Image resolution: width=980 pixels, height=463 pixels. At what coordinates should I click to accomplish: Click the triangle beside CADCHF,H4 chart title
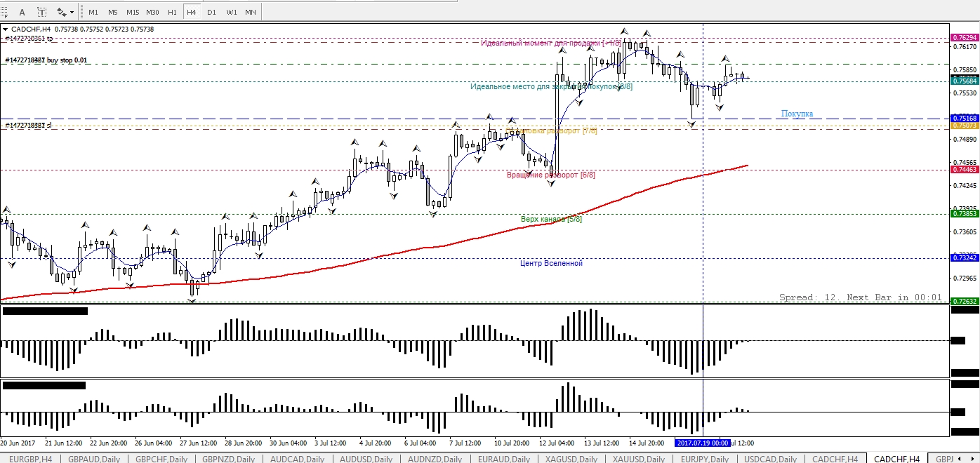click(x=6, y=29)
